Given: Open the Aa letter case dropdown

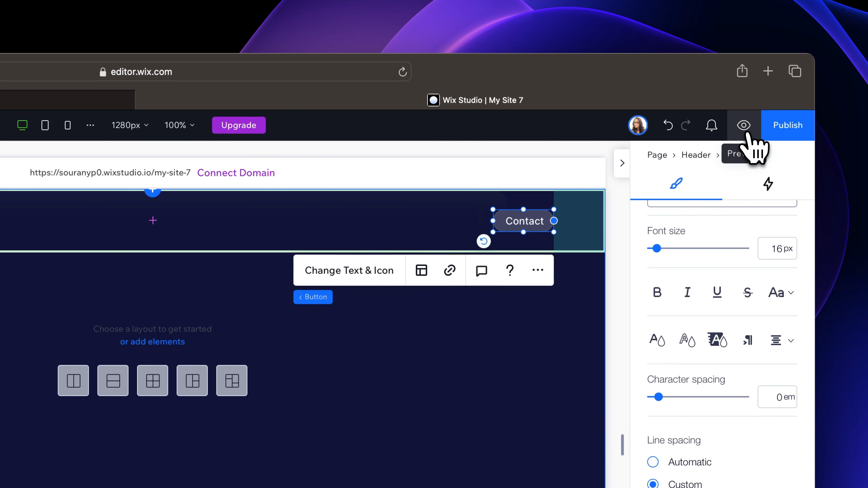Looking at the screenshot, I should [781, 292].
